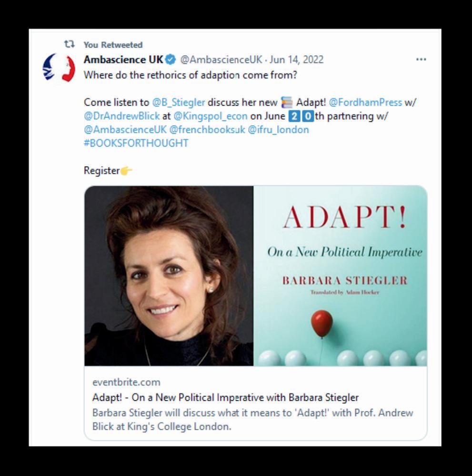Click the card description about King's College
Viewport: 472px width, 476px height.
(x=253, y=419)
